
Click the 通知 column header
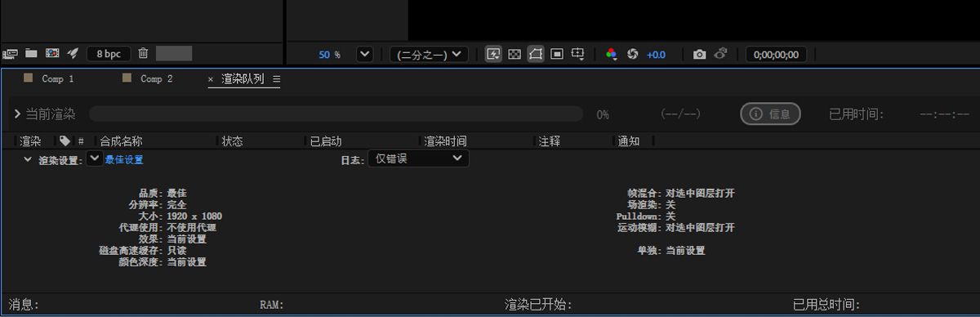[629, 141]
